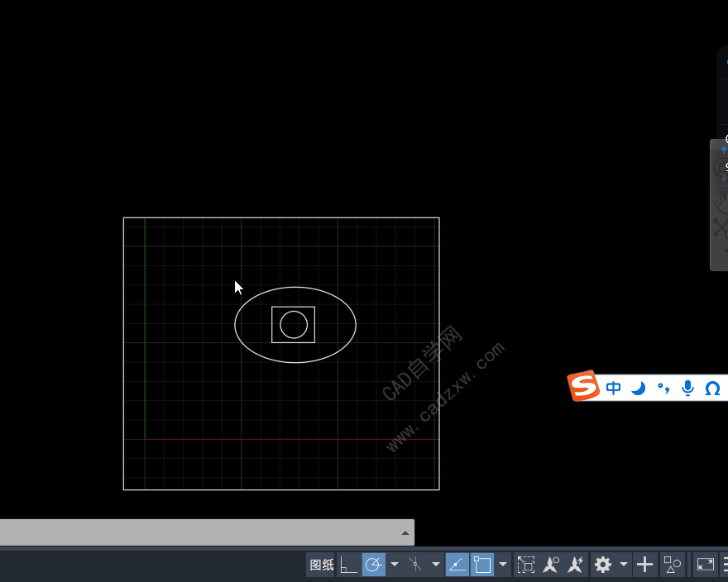The width and height of the screenshot is (728, 582).
Task: Start Sogou voice input microphone
Action: [687, 388]
